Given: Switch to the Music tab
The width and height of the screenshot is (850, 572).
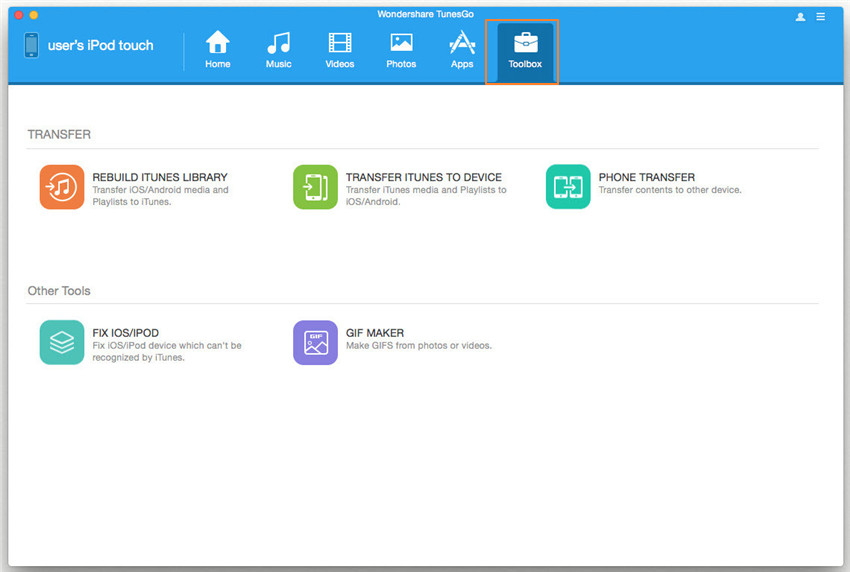Looking at the screenshot, I should pyautogui.click(x=278, y=50).
